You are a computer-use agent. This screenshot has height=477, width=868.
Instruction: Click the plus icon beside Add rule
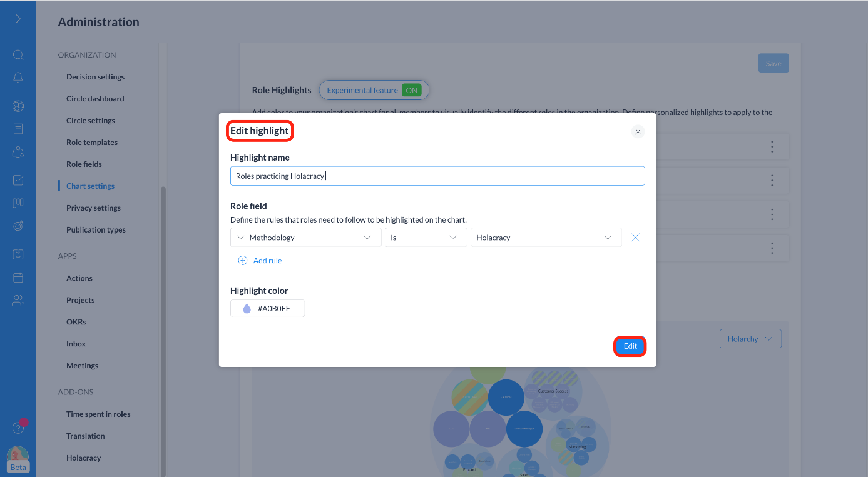click(243, 261)
